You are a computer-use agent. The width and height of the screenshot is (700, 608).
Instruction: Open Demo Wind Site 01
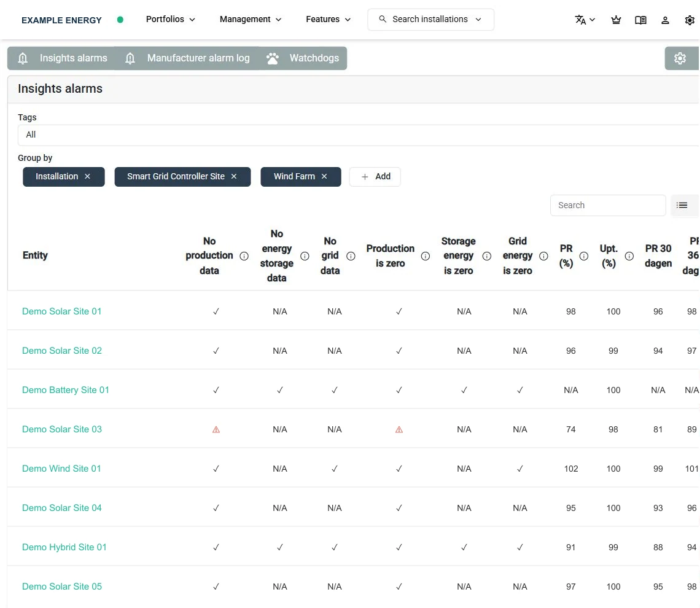(61, 469)
